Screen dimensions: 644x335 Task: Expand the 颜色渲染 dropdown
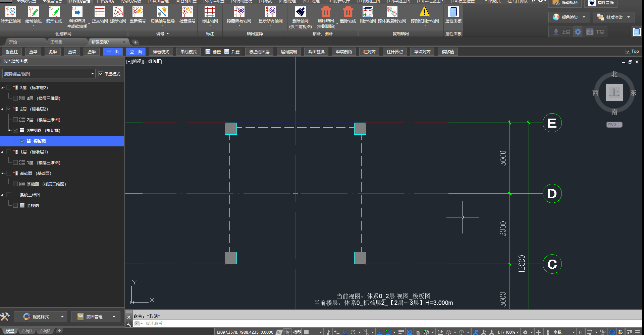[x=584, y=17]
